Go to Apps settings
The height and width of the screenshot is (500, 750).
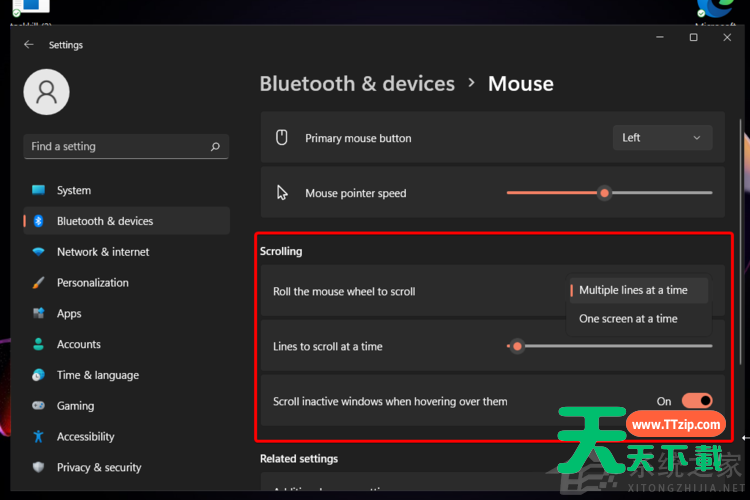pos(69,314)
